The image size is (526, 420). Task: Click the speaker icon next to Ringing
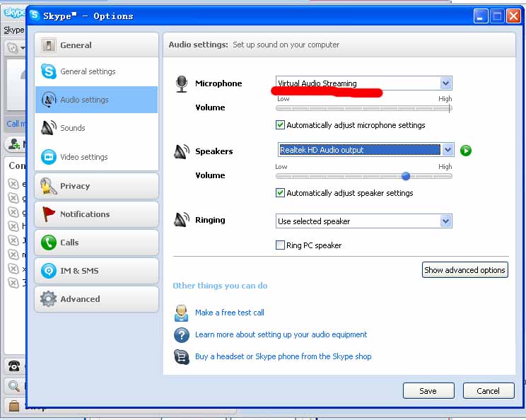pos(182,220)
